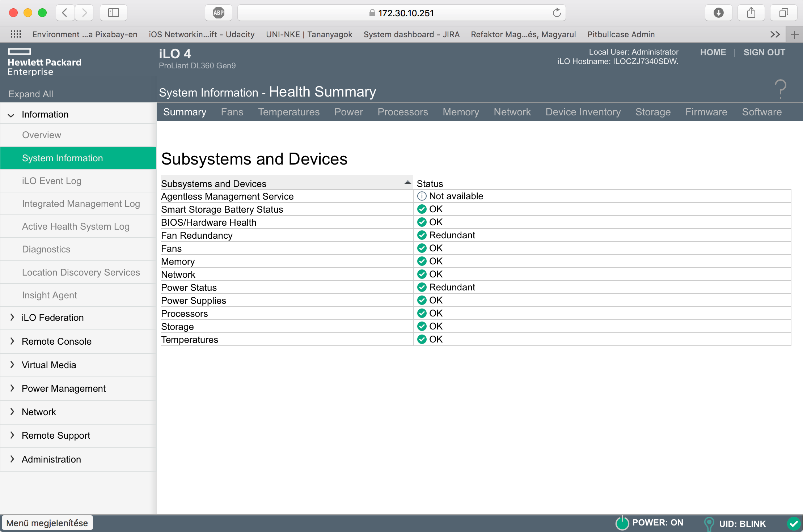The image size is (803, 532).
Task: Click the OK check icon for Memory row
Action: (x=422, y=261)
